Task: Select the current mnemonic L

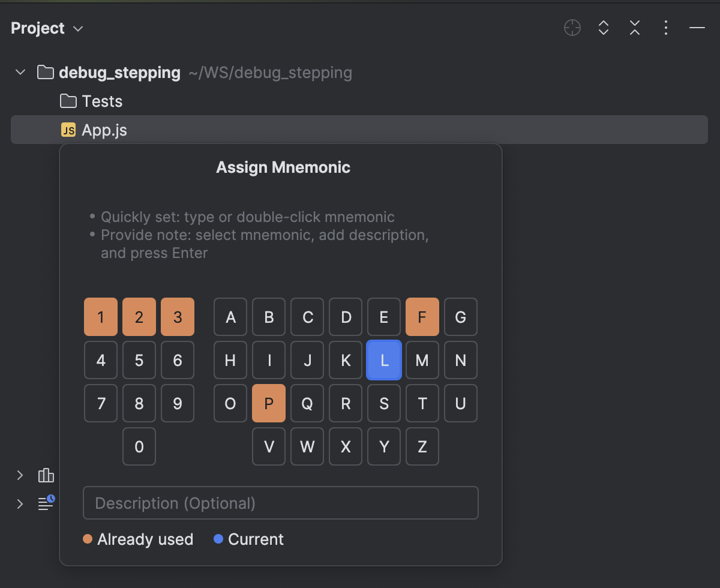Action: 384,360
